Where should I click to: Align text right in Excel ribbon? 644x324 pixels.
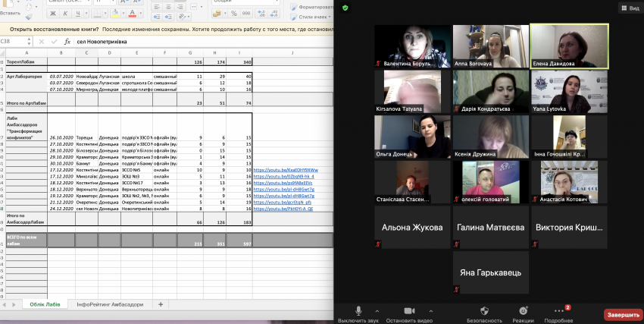[x=181, y=7]
